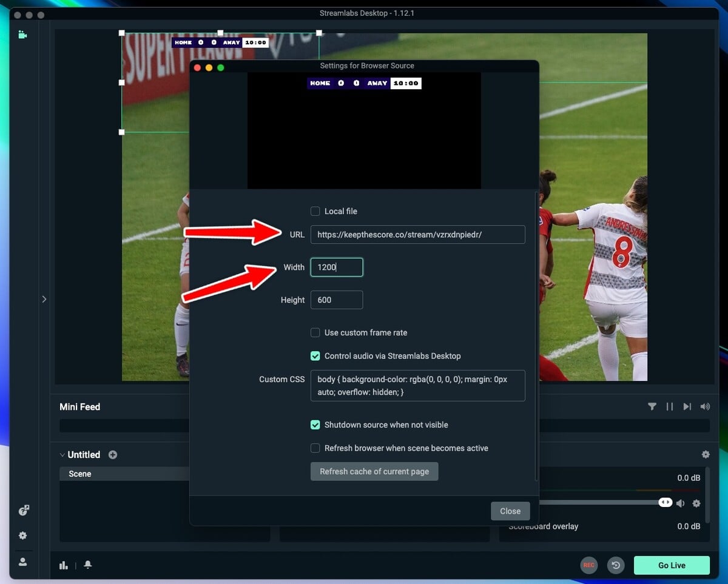Open Streamlabs settings via the sidebar gear icon

pyautogui.click(x=23, y=535)
